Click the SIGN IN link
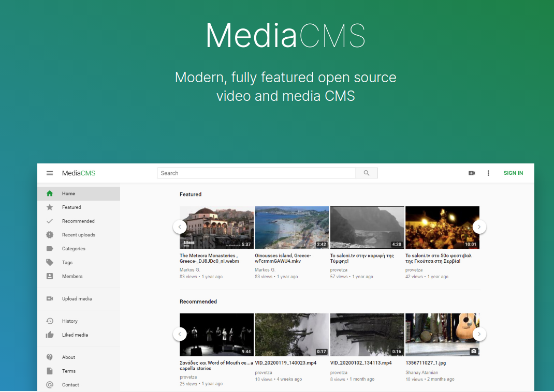Viewport: 554px width, 392px height. pos(513,173)
